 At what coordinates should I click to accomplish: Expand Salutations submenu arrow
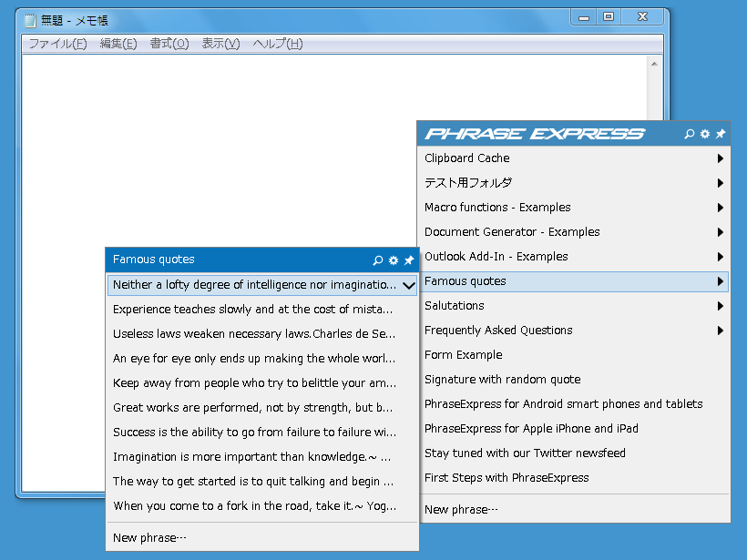point(721,306)
